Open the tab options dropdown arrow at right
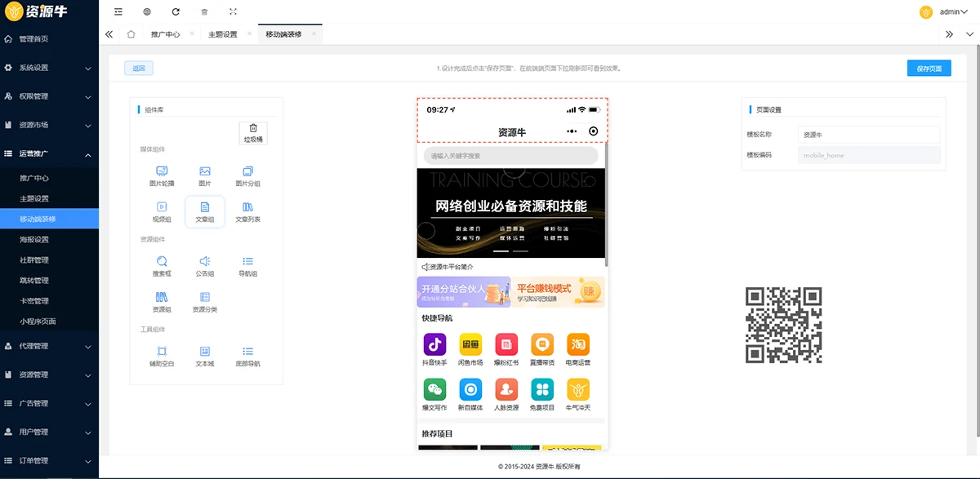The width and height of the screenshot is (980, 479). pos(969,34)
